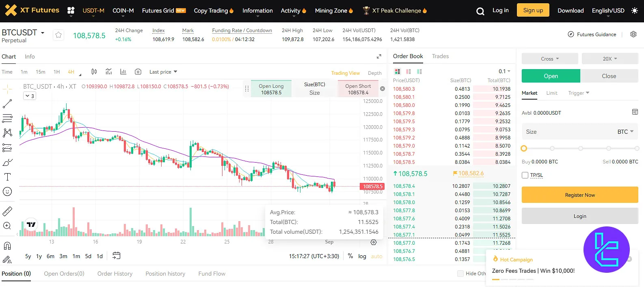644x287 pixels.
Task: Show combined buy and sell order book view
Action: pyautogui.click(x=398, y=72)
